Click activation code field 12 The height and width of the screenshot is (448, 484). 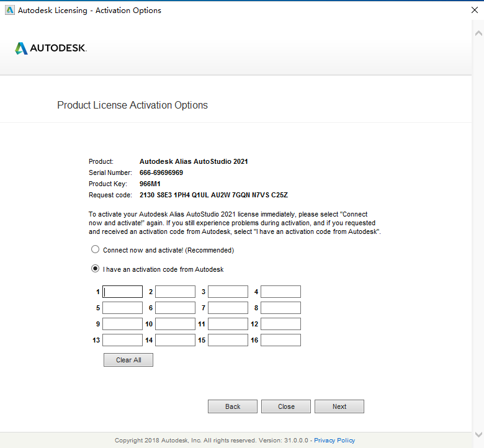(x=281, y=324)
